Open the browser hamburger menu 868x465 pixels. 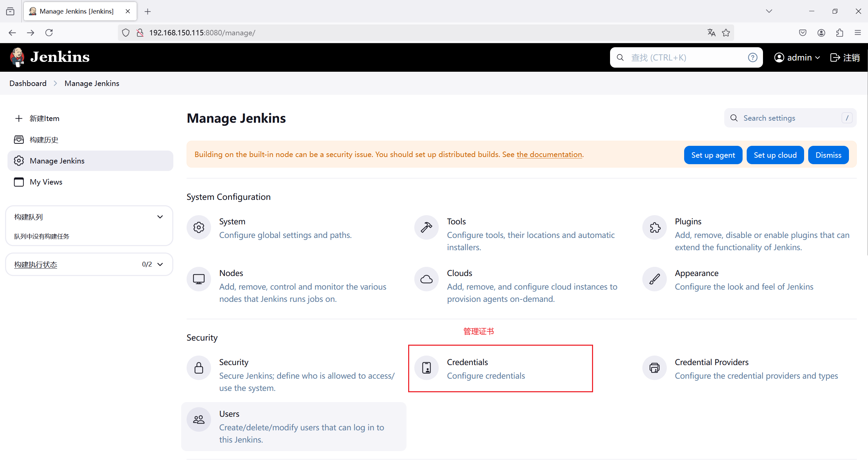click(x=858, y=33)
